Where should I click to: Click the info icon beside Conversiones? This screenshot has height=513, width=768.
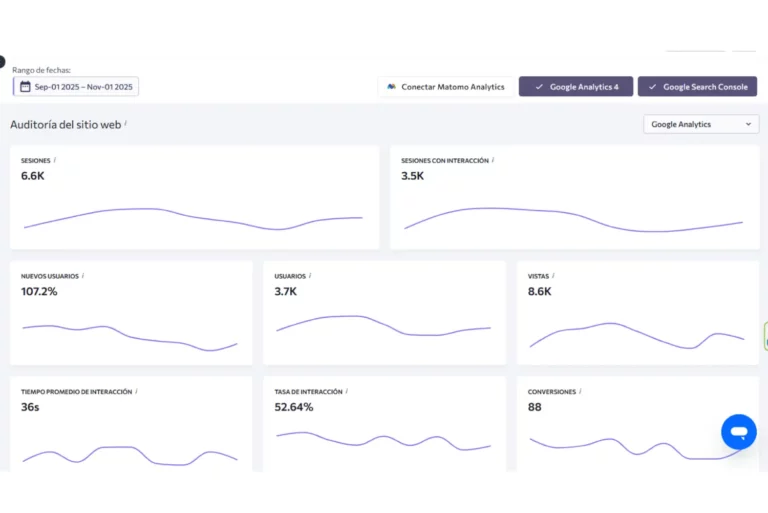click(x=582, y=392)
